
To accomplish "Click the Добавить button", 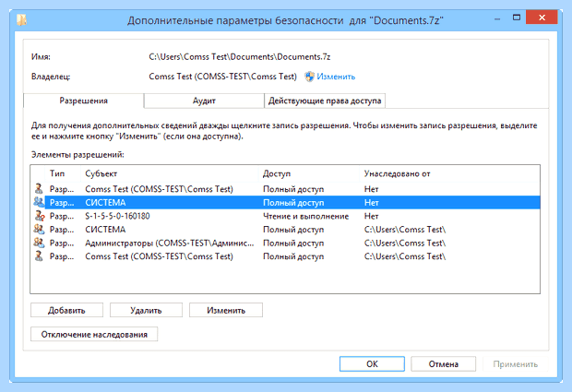I will click(66, 310).
